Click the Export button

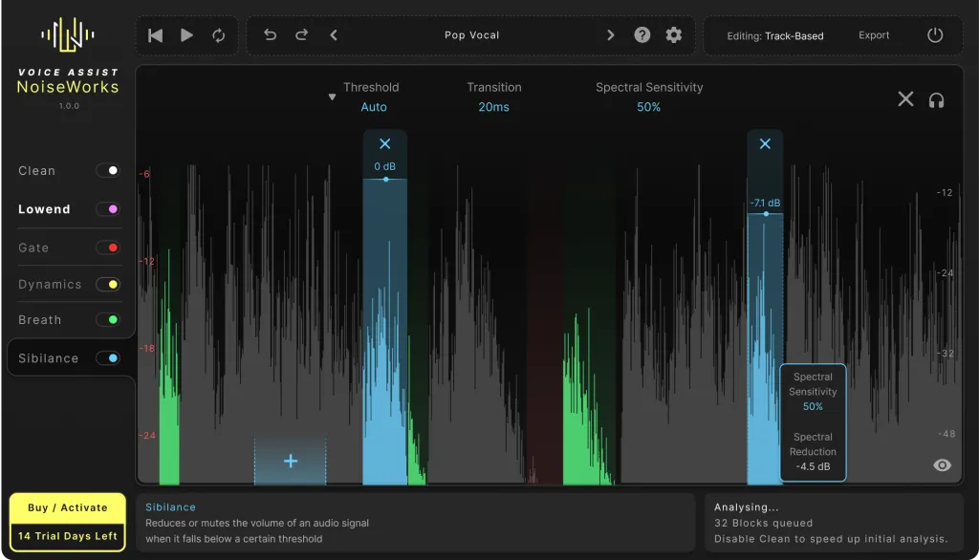coord(873,34)
